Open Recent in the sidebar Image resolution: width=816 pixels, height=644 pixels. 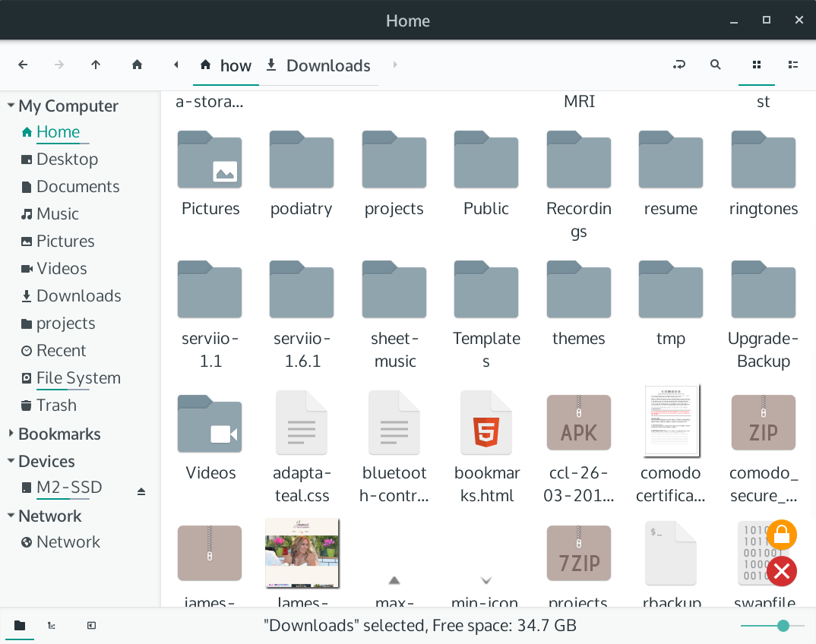coord(54,351)
